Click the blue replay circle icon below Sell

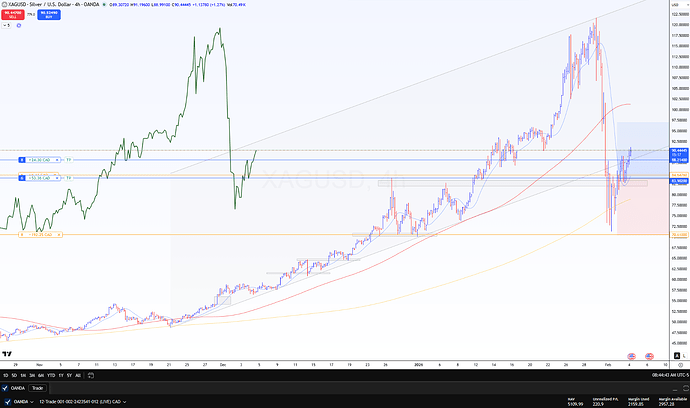[x=18, y=26]
